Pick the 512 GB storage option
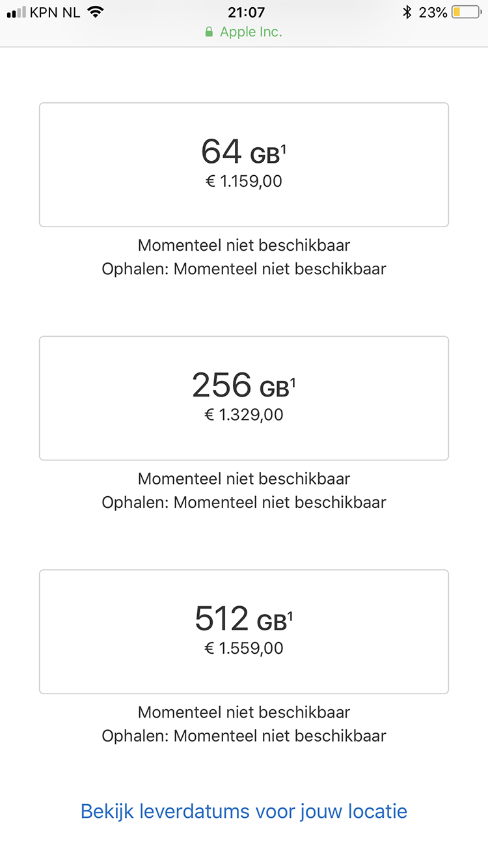The height and width of the screenshot is (868, 488). (244, 632)
